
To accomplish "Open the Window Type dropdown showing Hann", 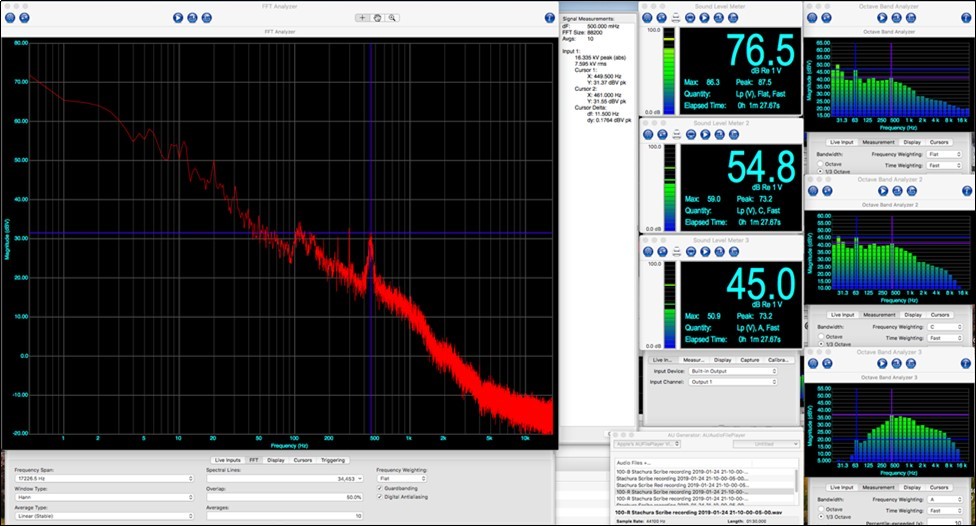I will [99, 497].
